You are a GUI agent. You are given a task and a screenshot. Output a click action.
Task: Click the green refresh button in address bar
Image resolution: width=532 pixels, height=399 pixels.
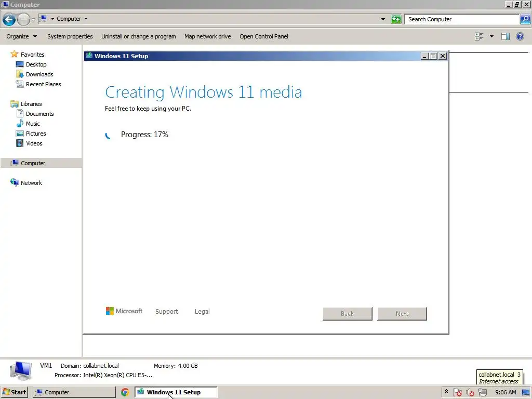[396, 19]
